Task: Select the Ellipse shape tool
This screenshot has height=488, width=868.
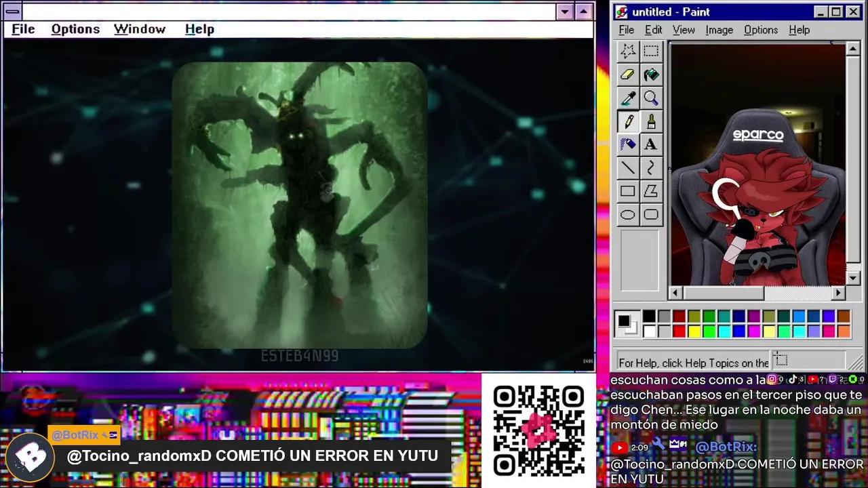Action: (x=628, y=215)
